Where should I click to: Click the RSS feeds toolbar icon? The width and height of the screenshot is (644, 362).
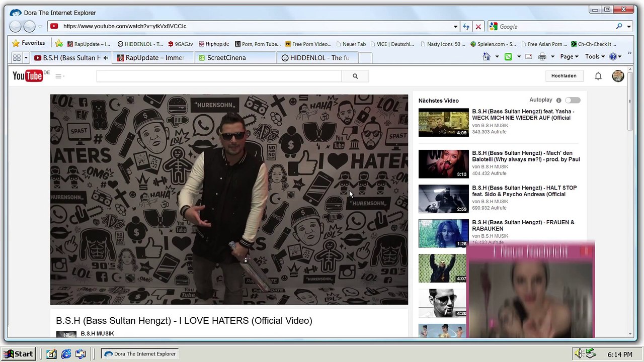(x=508, y=57)
